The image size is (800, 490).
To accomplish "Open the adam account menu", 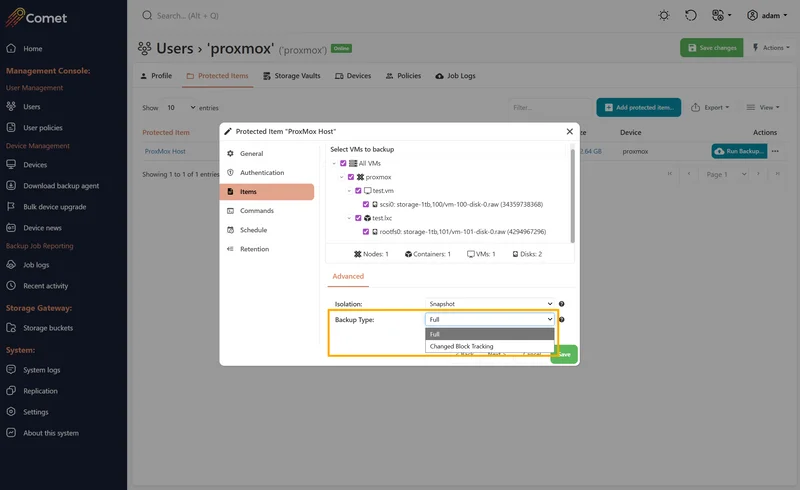I will [x=767, y=15].
